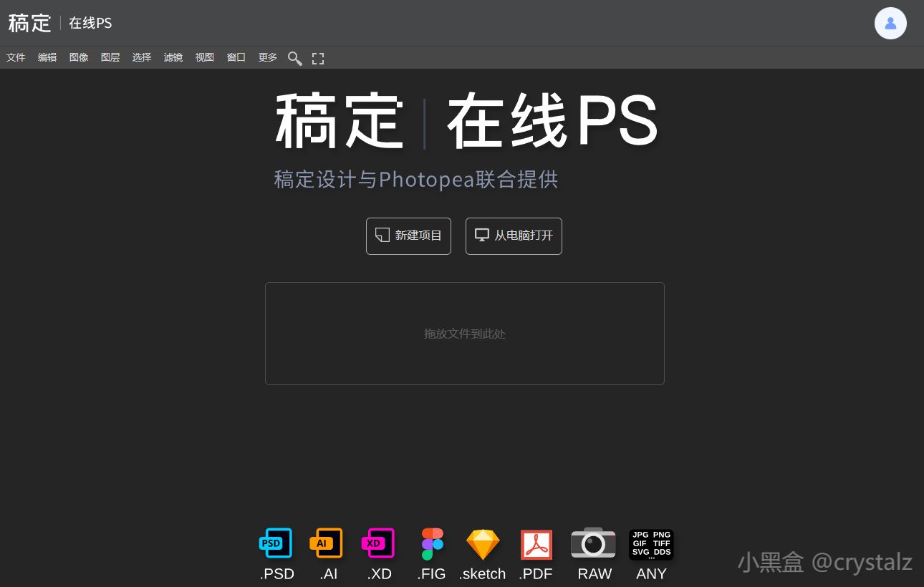This screenshot has width=924, height=587.
Task: Click the 拖放文件到此处 drop zone
Action: 465,334
